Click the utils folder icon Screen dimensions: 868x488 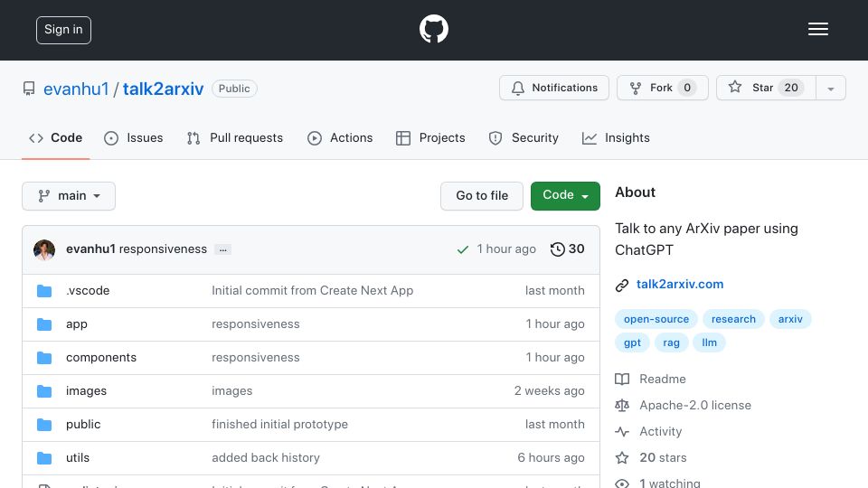point(44,458)
